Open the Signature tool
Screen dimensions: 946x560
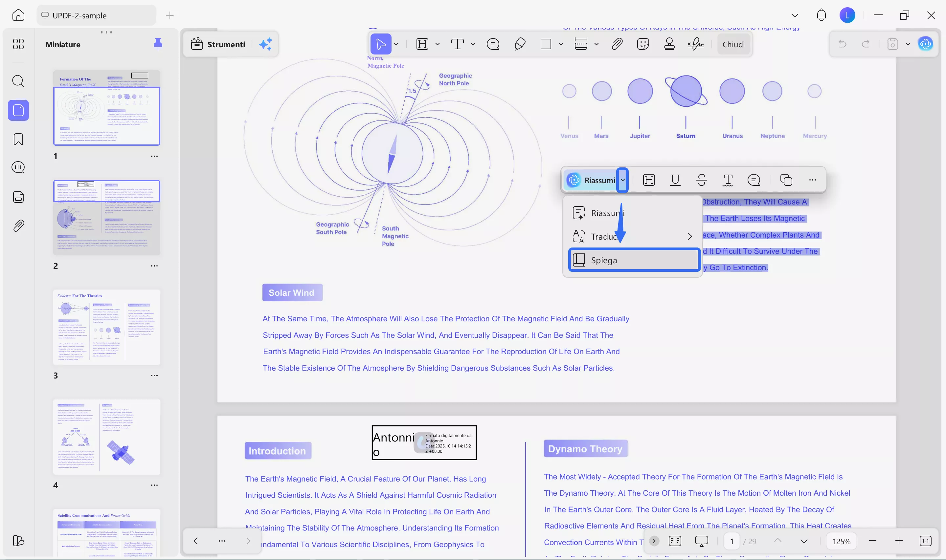(695, 44)
